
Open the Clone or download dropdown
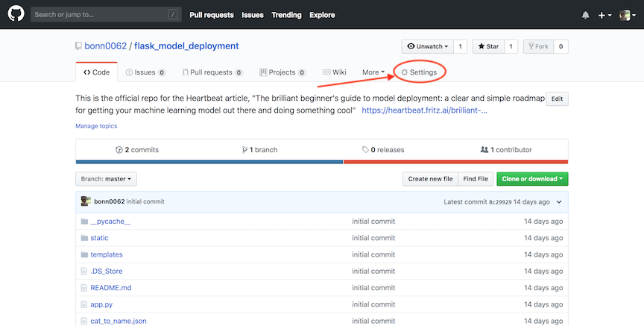[x=532, y=179]
